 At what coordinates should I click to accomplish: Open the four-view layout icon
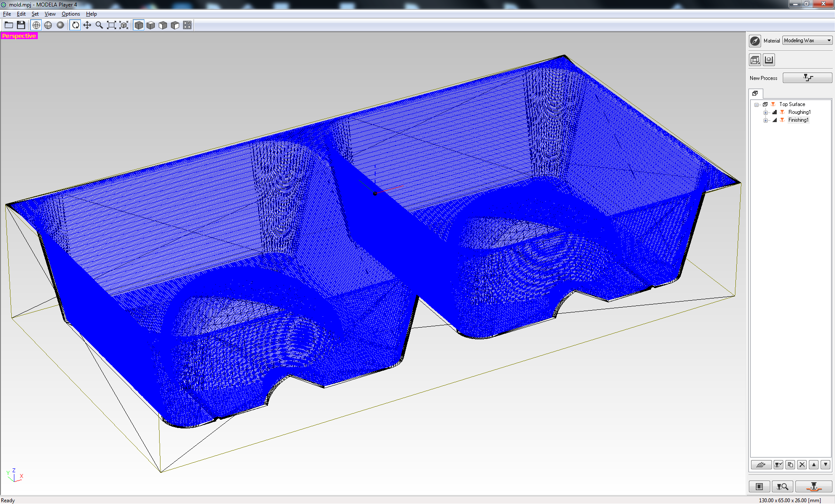[x=187, y=25]
